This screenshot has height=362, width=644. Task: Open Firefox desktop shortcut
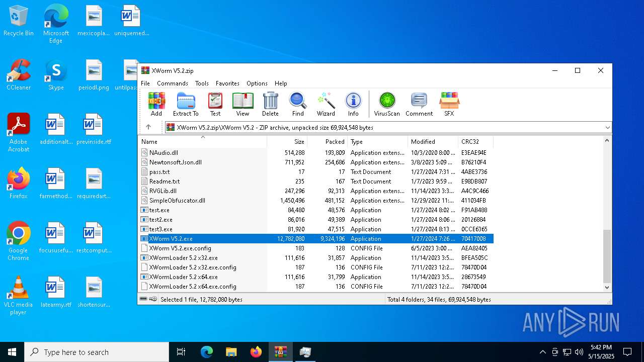click(19, 184)
